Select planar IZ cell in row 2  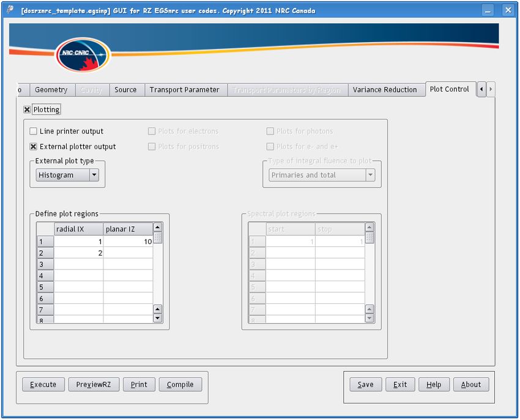click(128, 253)
